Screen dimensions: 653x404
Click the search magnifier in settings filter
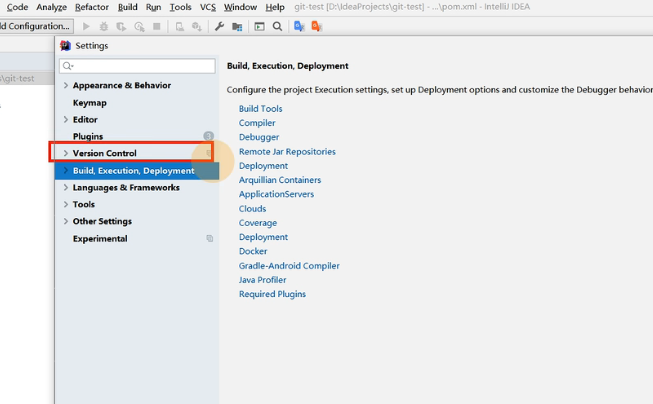coord(68,66)
